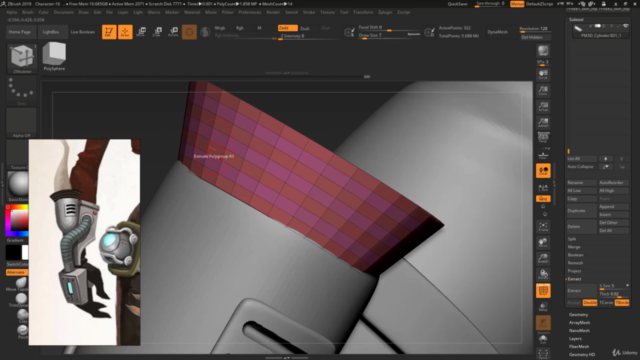Click the Del Hidden button
This screenshot has width=640, height=360.
(x=535, y=37)
